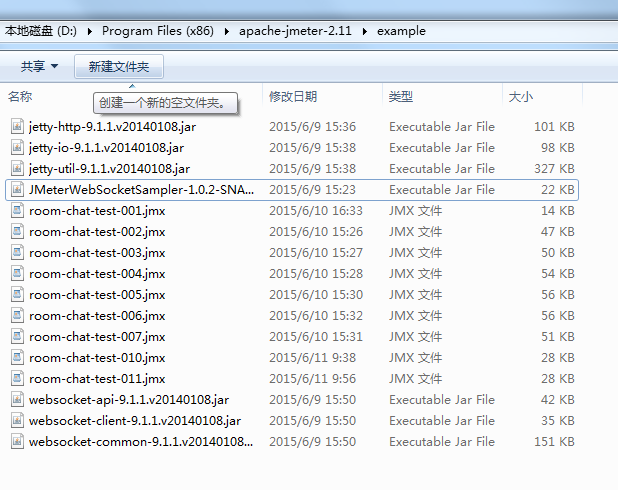Click the room-chat-test-011.jmx file icon

pyautogui.click(x=17, y=379)
